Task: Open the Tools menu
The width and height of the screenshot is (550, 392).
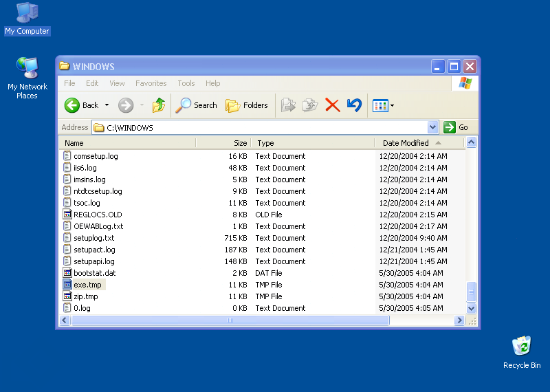Action: point(186,83)
